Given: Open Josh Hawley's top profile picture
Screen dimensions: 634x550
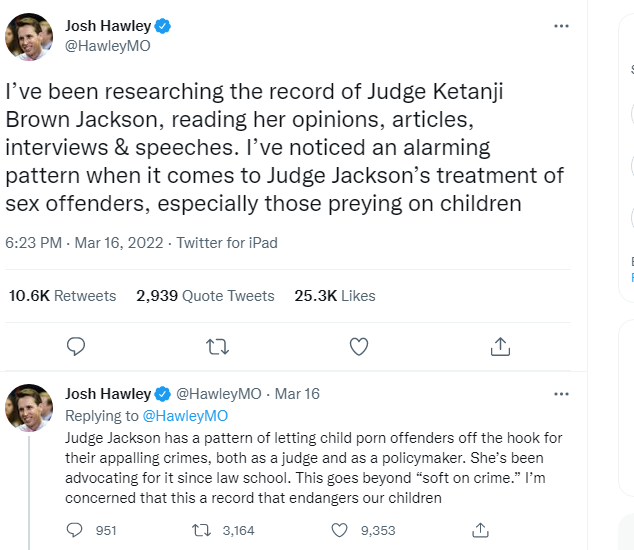Looking at the screenshot, I should tap(29, 36).
